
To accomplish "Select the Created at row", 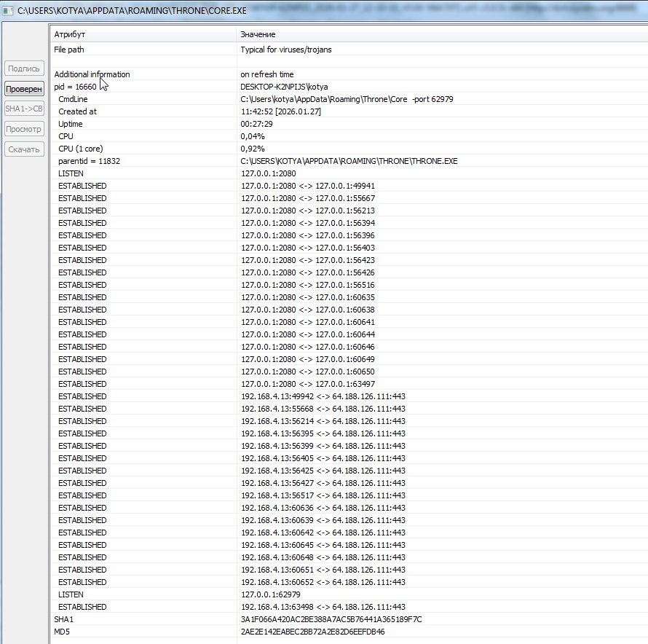I will coord(349,111).
